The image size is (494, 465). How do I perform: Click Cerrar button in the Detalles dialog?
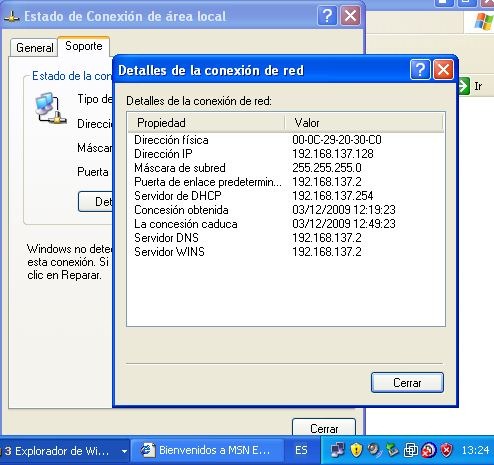pos(407,383)
